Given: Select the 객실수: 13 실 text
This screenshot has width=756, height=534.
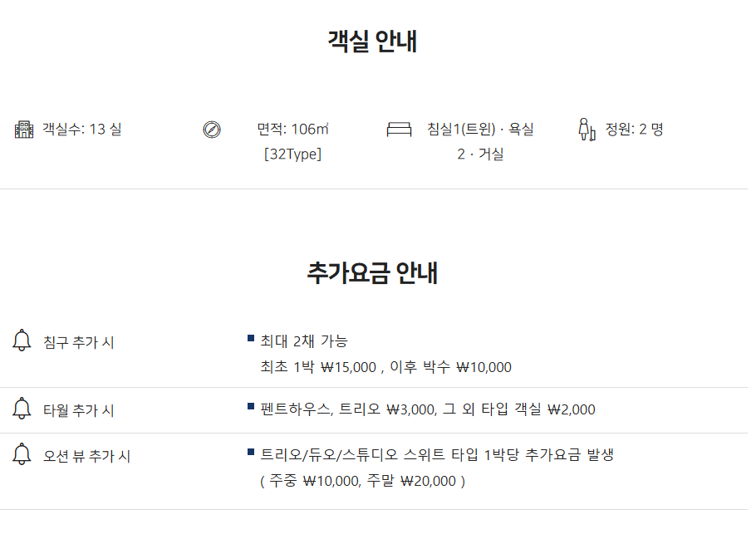Looking at the screenshot, I should click(82, 130).
